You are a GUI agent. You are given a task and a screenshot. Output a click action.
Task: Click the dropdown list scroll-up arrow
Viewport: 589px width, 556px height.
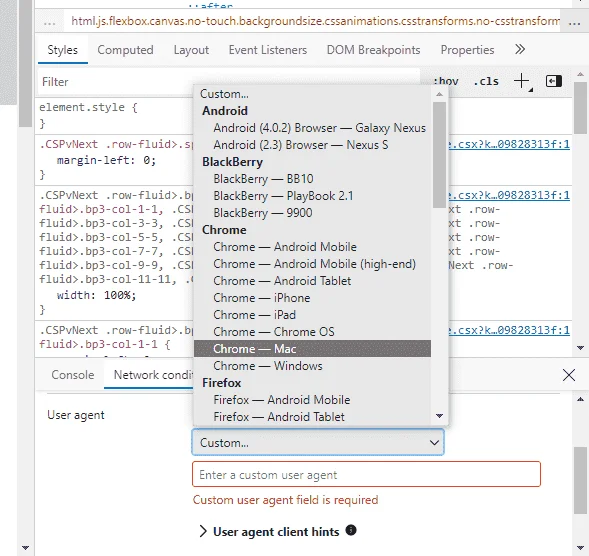click(x=439, y=94)
